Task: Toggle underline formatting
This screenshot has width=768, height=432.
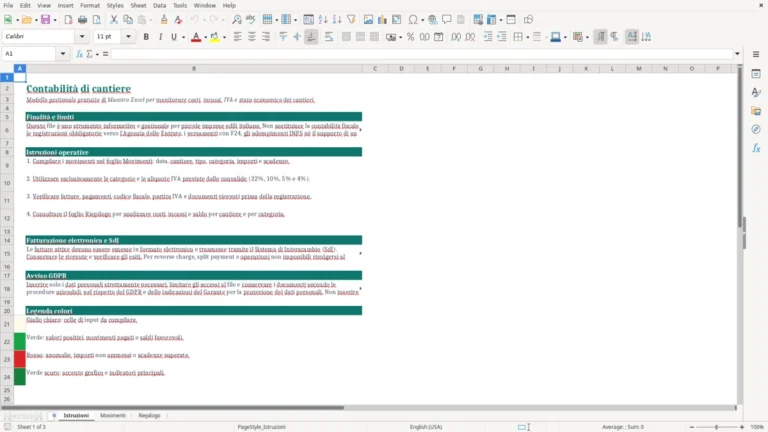Action: (174, 37)
